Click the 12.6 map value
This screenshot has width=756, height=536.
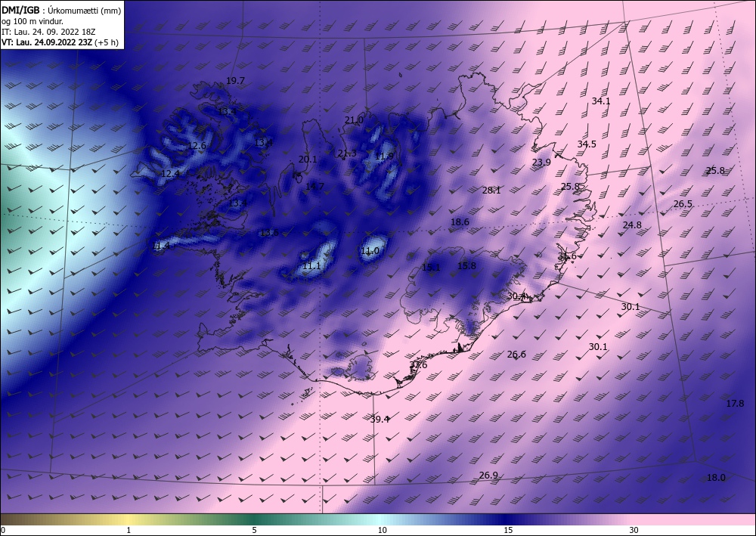pyautogui.click(x=197, y=146)
